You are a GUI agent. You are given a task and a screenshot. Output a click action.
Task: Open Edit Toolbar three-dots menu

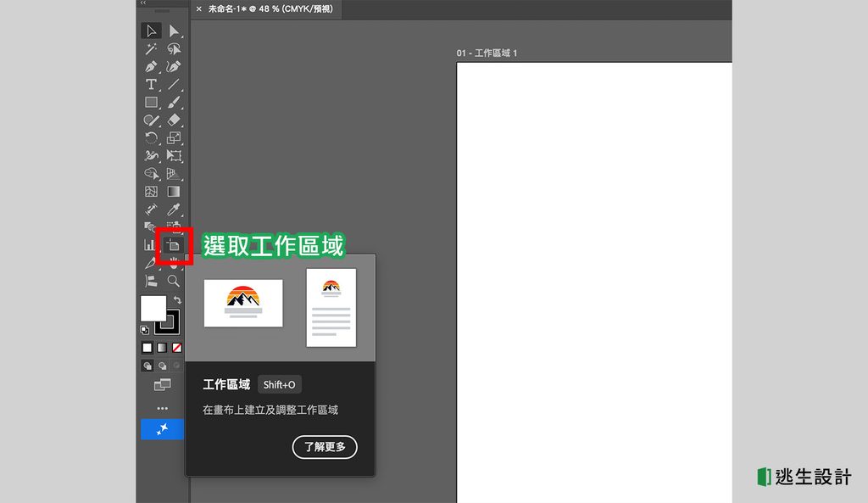click(162, 408)
